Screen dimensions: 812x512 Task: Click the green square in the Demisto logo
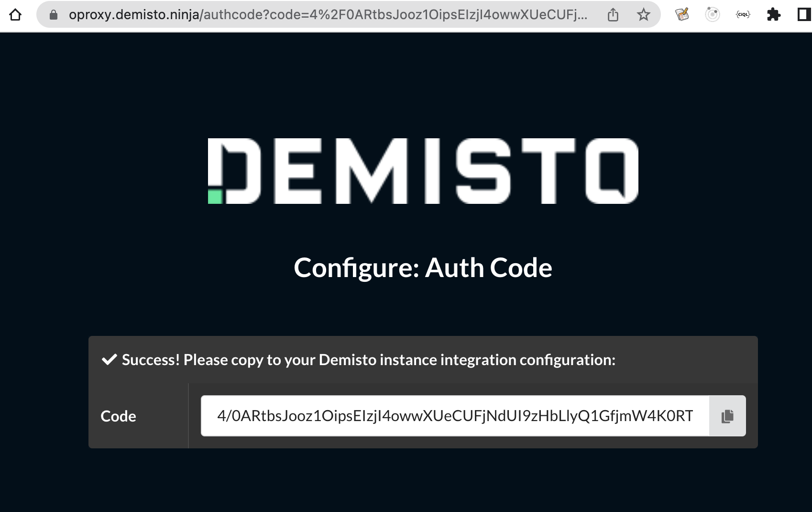click(215, 196)
